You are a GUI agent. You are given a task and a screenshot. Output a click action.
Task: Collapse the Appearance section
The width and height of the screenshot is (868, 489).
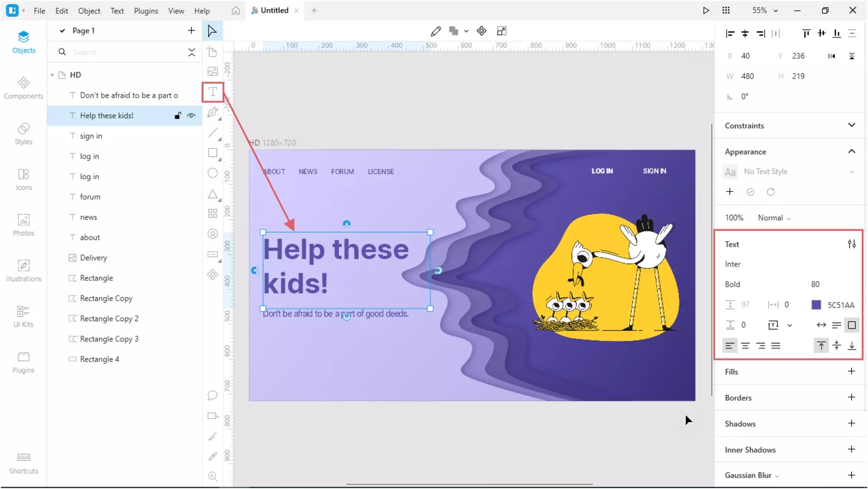coord(852,151)
